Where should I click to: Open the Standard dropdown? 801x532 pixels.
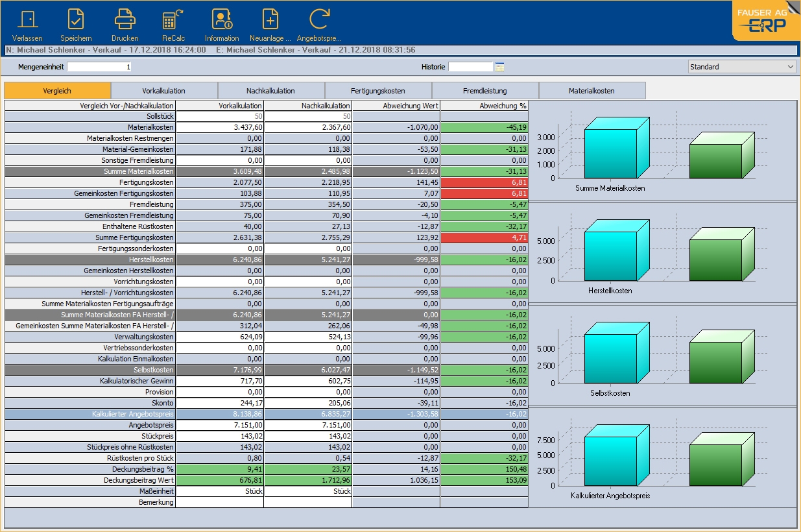(x=742, y=67)
